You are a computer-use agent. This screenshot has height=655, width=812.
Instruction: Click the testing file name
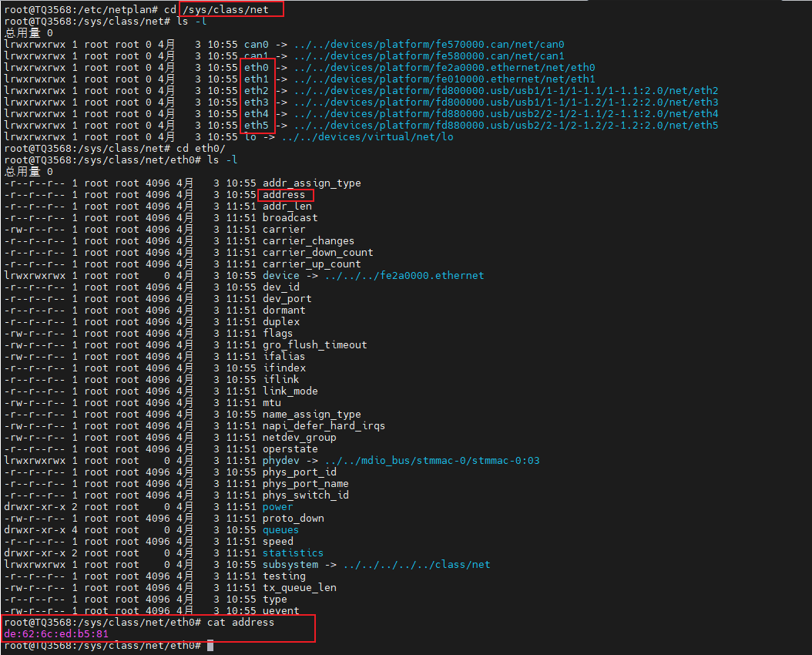tap(284, 576)
